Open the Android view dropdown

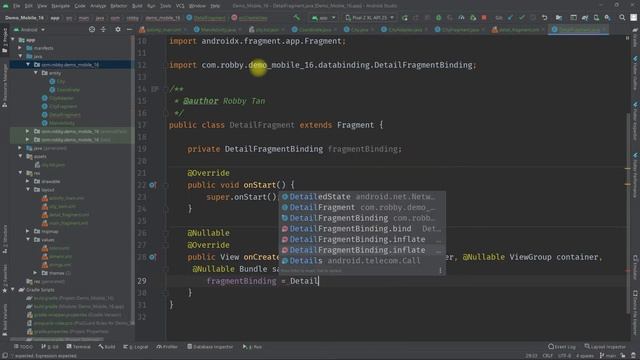click(x=29, y=29)
